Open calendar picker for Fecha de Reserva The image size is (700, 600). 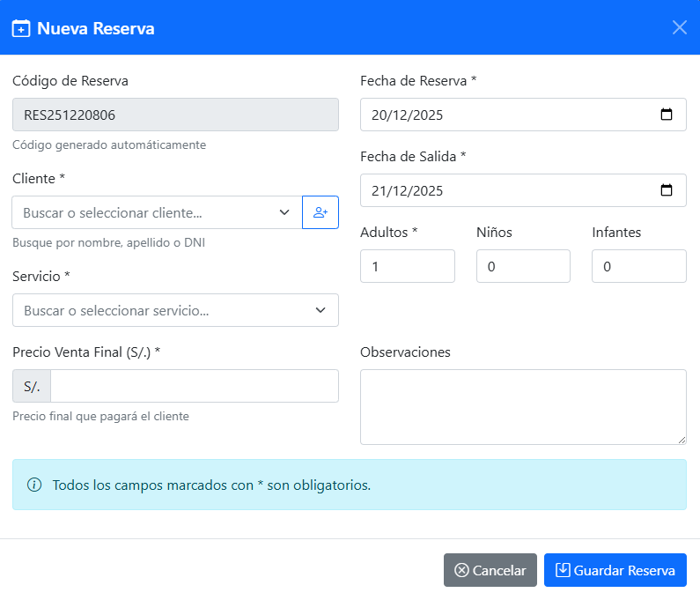click(667, 115)
